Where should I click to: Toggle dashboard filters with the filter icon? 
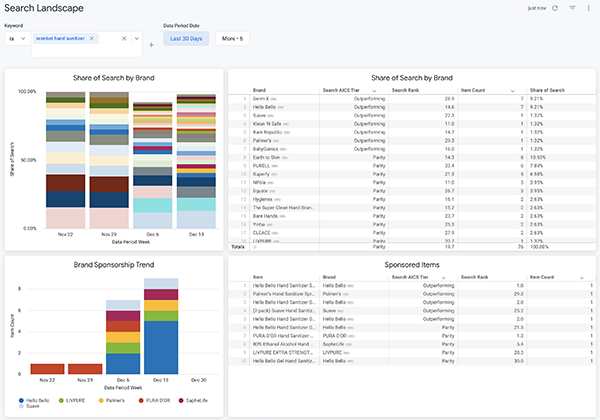pos(572,8)
